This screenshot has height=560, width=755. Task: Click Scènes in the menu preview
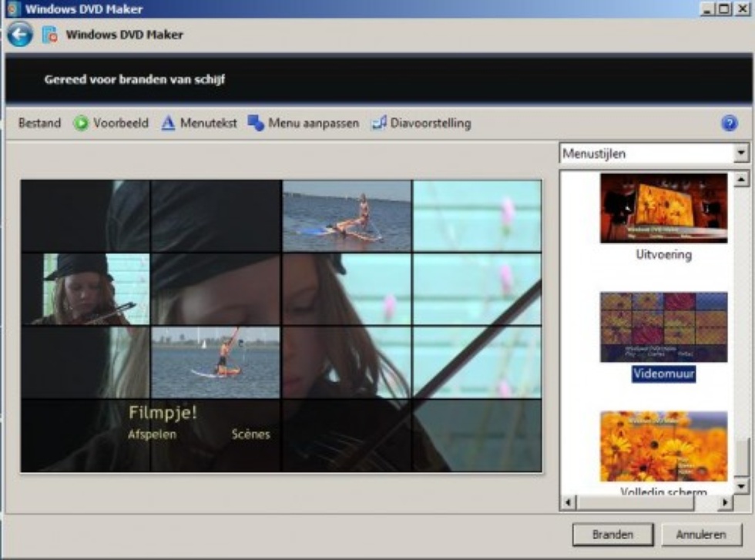point(250,434)
